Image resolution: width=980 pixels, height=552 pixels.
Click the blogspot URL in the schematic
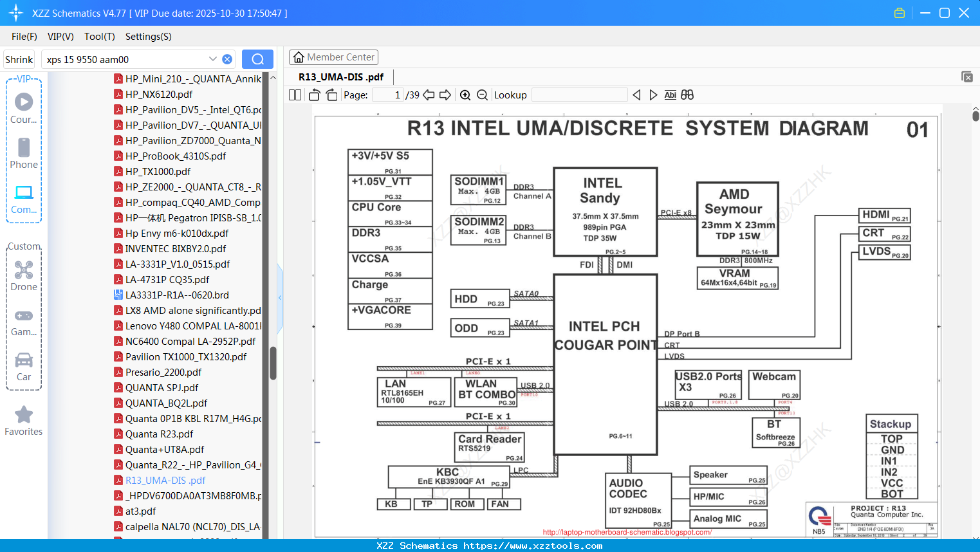tap(627, 532)
